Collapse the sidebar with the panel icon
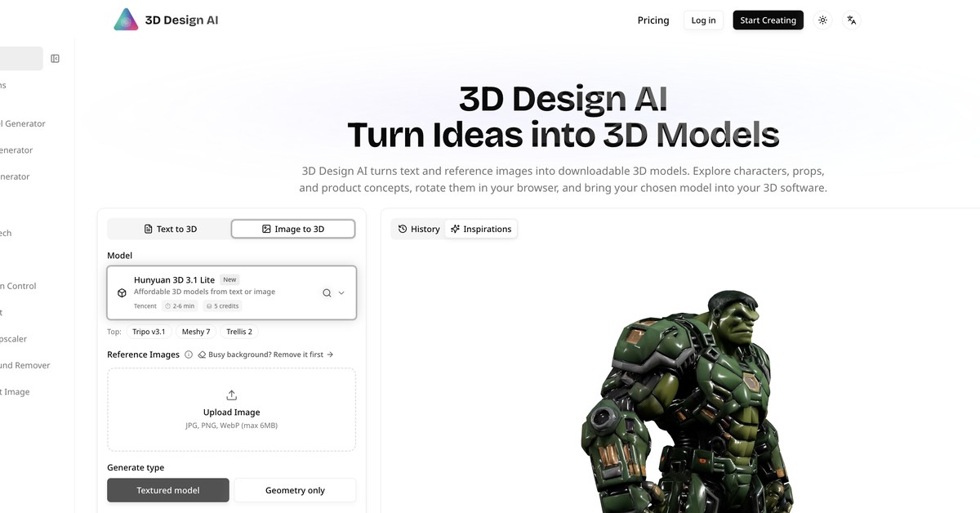 (x=55, y=59)
